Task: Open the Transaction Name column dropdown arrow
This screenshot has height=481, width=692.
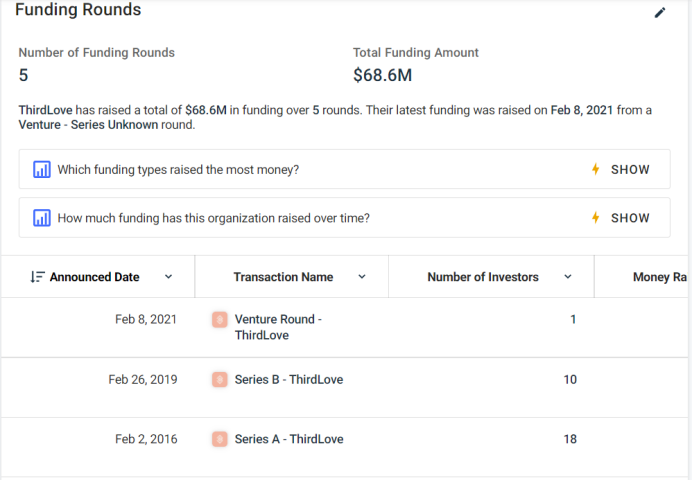Action: coord(362,277)
